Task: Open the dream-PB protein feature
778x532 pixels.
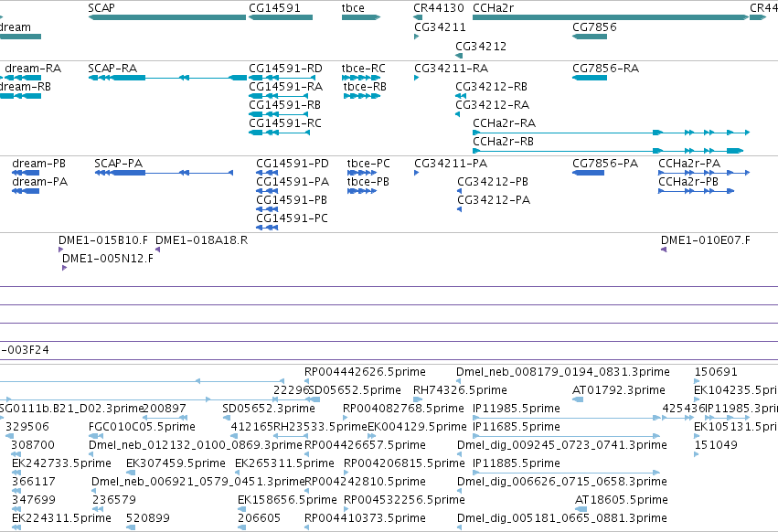Action: pyautogui.click(x=26, y=173)
